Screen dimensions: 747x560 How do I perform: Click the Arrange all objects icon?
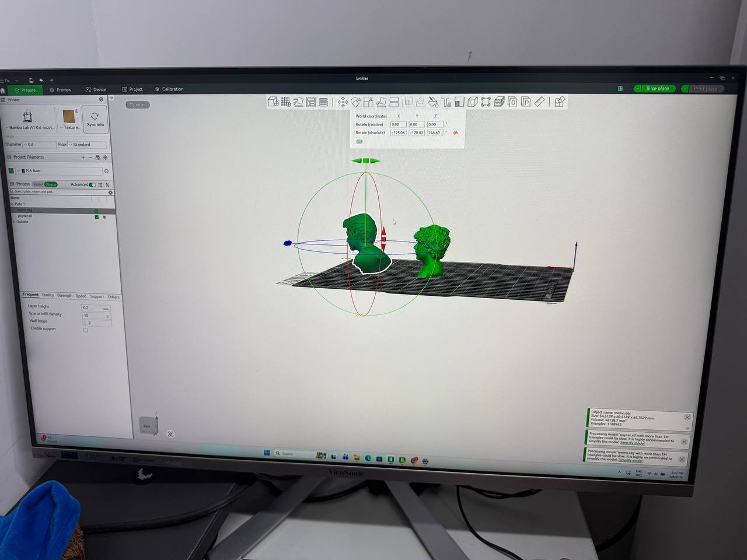pos(311,102)
